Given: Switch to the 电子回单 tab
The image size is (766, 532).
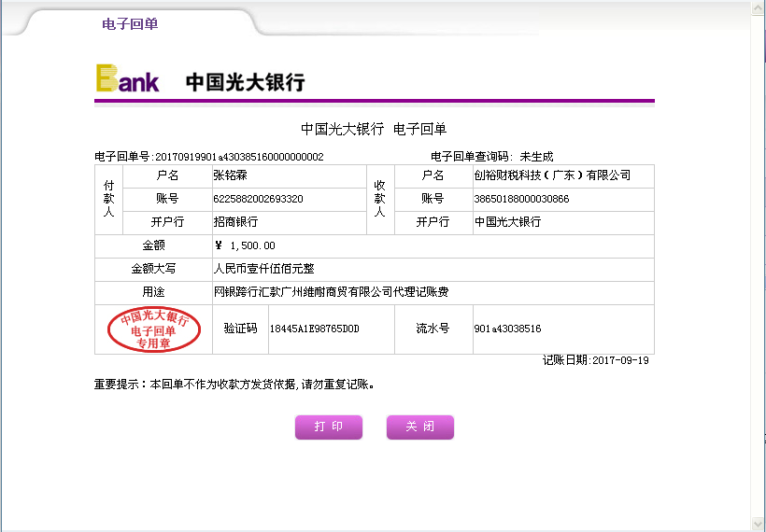Looking at the screenshot, I should [130, 24].
